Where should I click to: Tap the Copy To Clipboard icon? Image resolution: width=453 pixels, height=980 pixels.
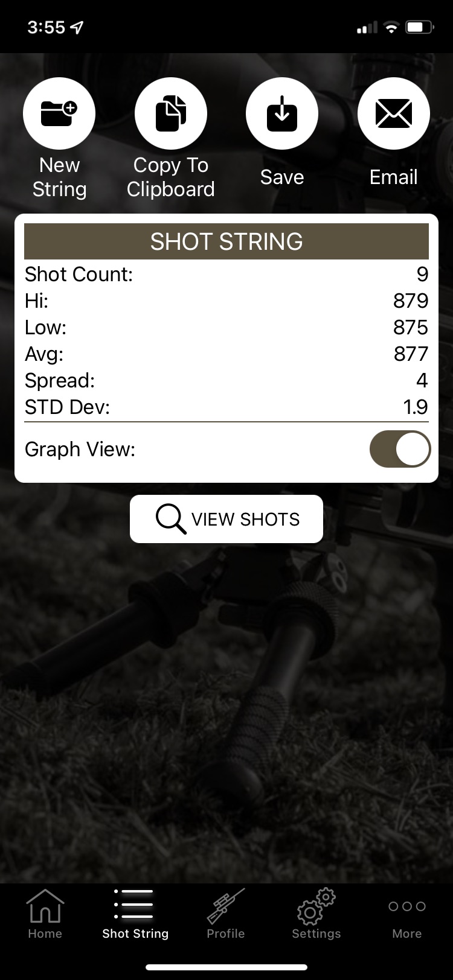coord(171,113)
